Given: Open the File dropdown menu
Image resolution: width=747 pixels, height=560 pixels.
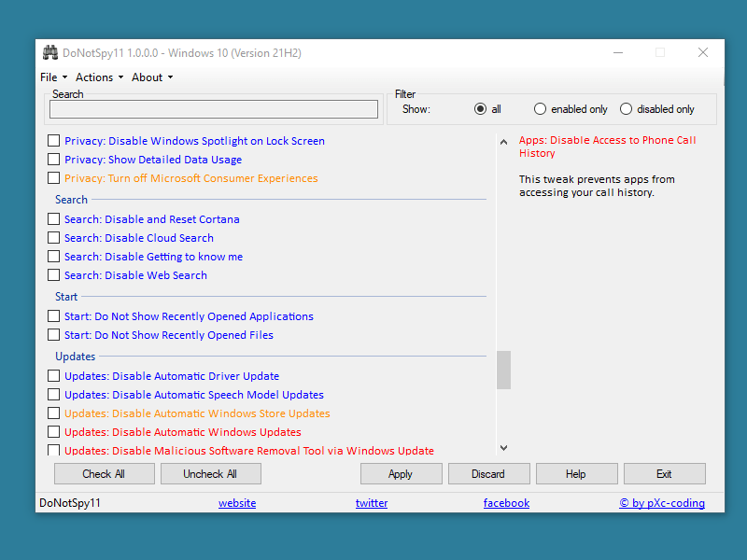Looking at the screenshot, I should 53,77.
